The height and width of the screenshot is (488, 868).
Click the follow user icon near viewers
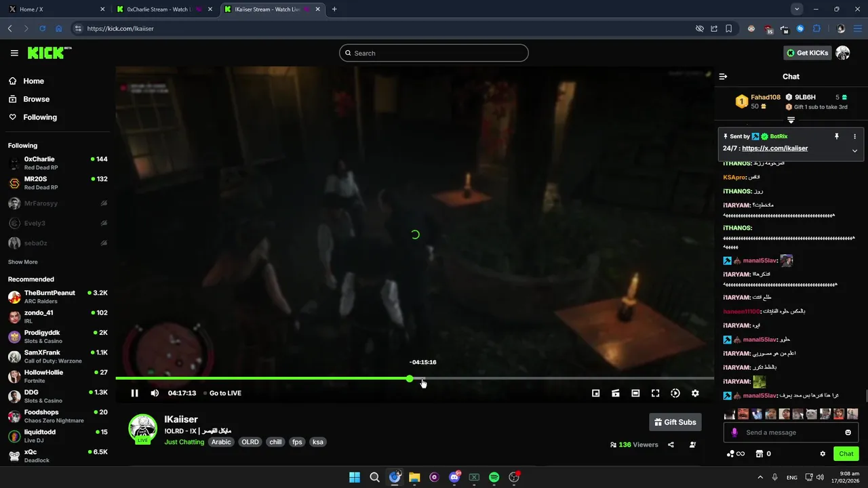point(692,445)
